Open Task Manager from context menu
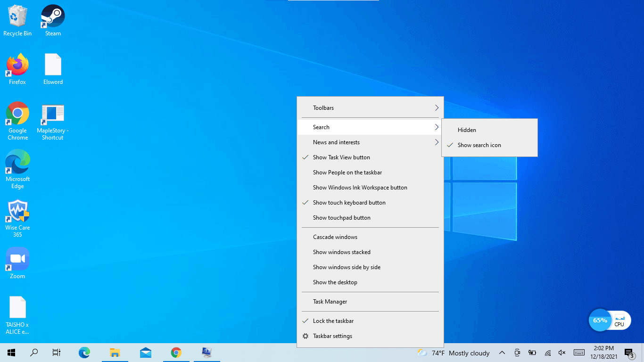Screen dimensions: 644x362 tap(330, 302)
